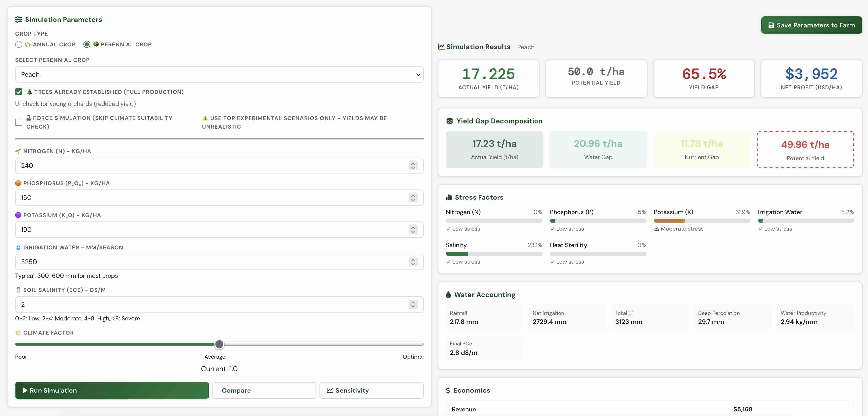Click the salt shaker icon beside Soil Salinity
Viewport: 868px width, 416px height.
pos(18,290)
